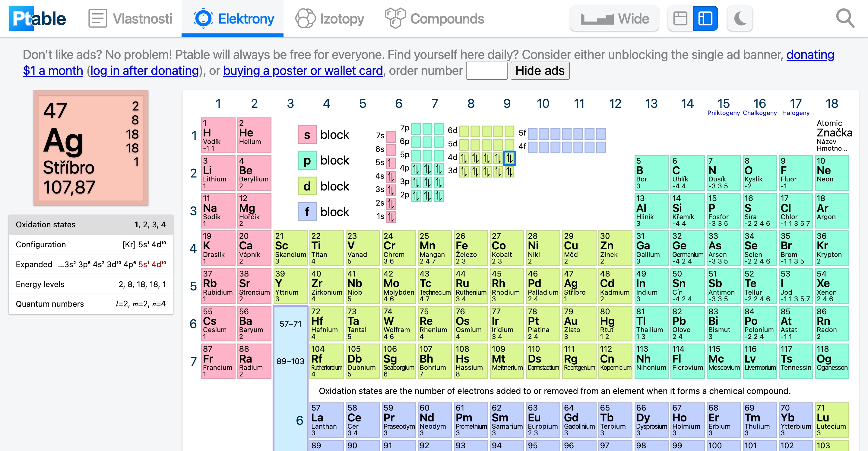868x451 pixels.
Task: Toggle dark mode moon icon
Action: 740,18
